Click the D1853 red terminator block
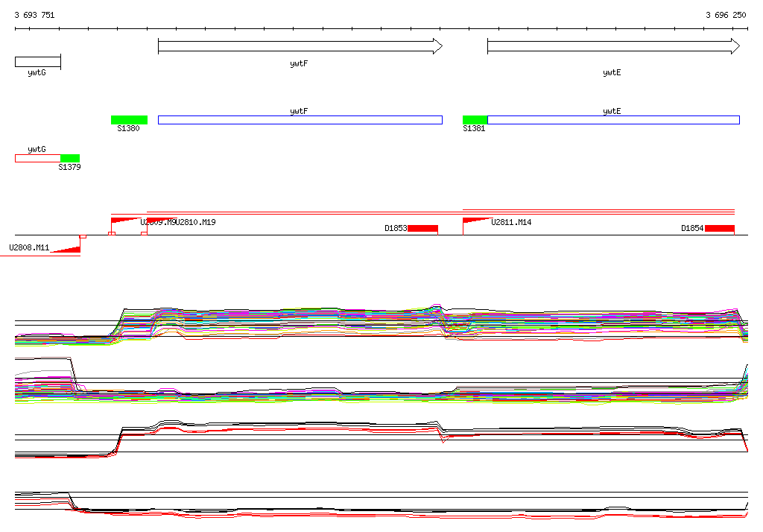 point(423,228)
